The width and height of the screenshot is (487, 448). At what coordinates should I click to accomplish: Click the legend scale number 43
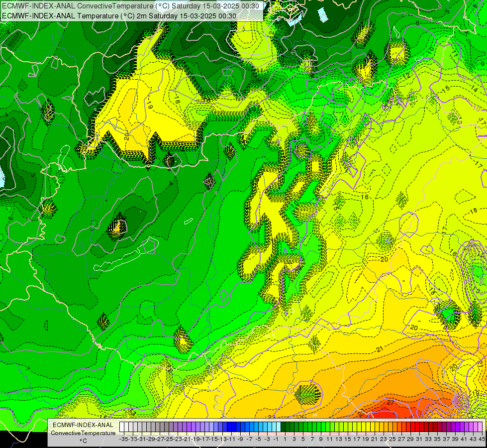point(473,439)
